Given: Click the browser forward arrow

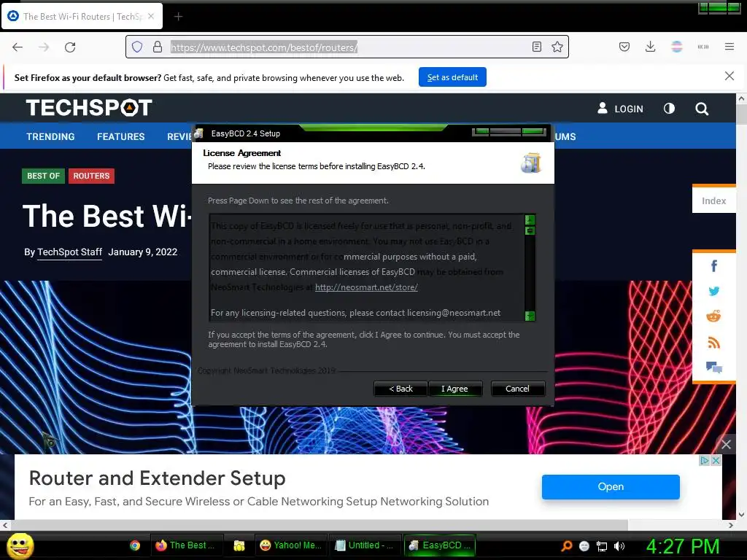Looking at the screenshot, I should pos(44,47).
